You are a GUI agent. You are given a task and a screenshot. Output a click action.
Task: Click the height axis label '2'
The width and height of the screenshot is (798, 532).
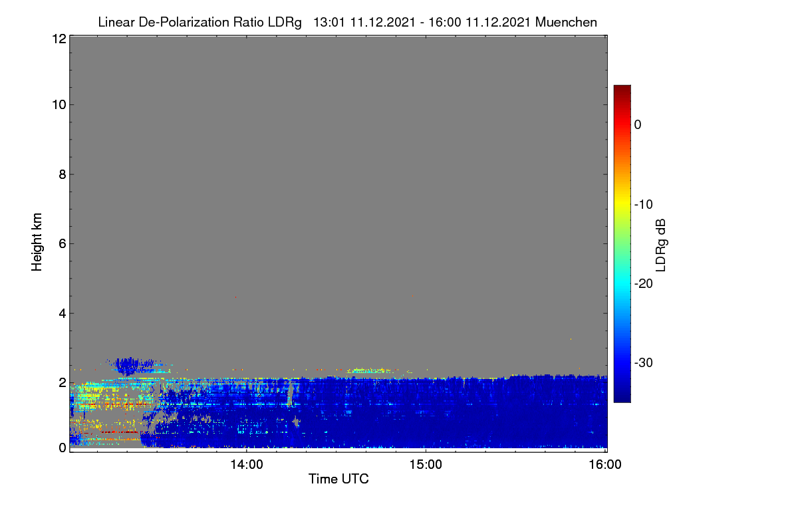coord(61,382)
